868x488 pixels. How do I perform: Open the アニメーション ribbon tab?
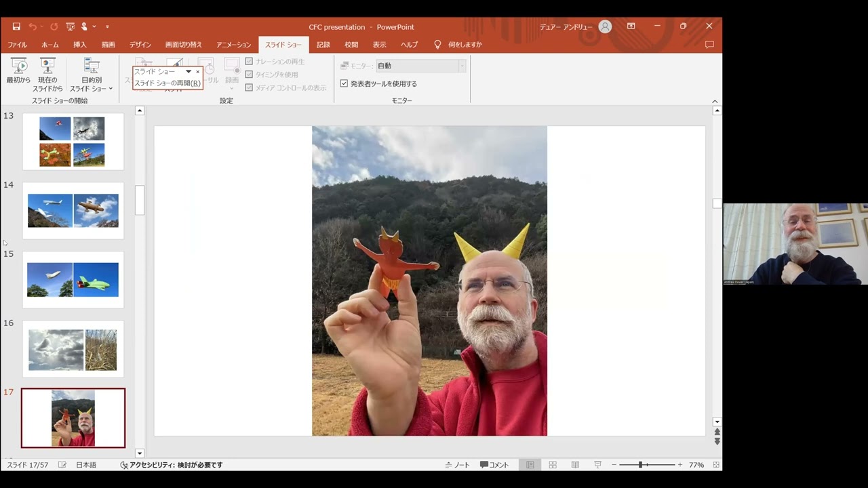(x=233, y=45)
